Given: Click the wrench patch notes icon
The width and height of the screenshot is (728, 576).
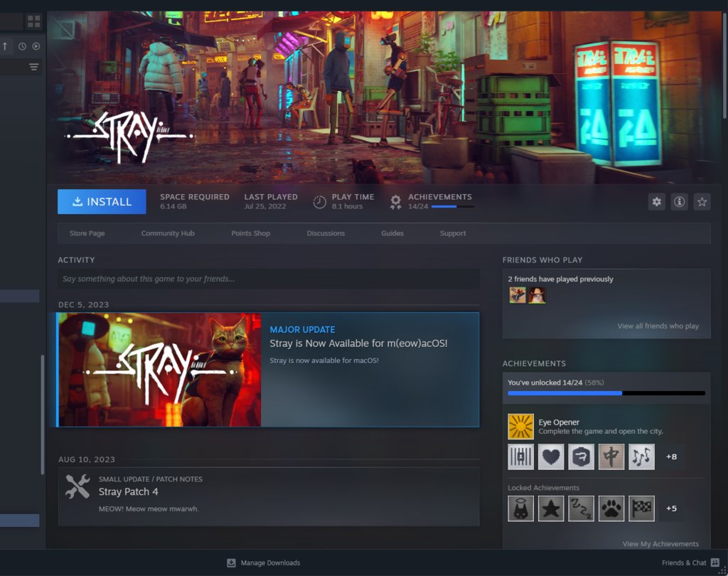Looking at the screenshot, I should (x=77, y=486).
